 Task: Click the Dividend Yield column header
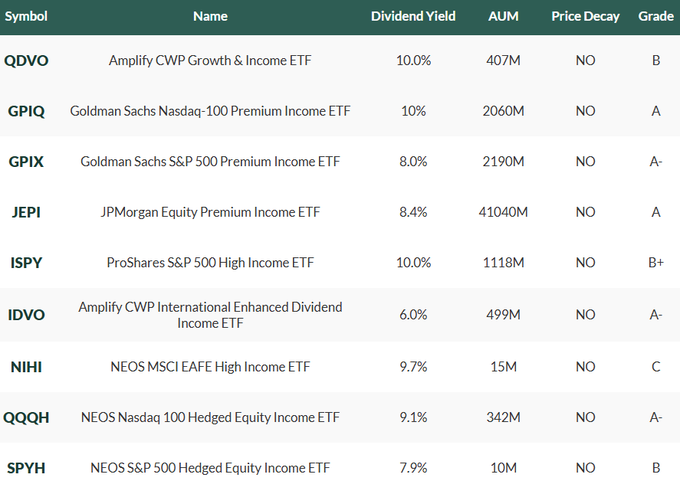pos(413,16)
